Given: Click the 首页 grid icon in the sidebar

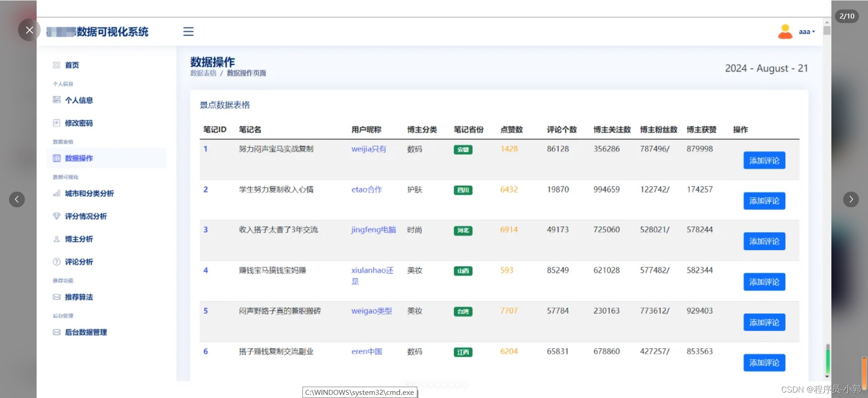Looking at the screenshot, I should click(x=57, y=65).
